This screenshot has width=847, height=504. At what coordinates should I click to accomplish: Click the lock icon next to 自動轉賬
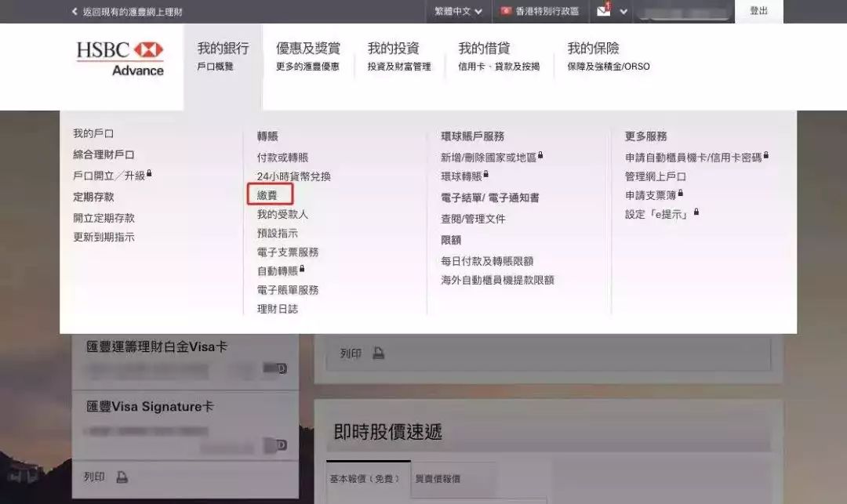pos(302,270)
